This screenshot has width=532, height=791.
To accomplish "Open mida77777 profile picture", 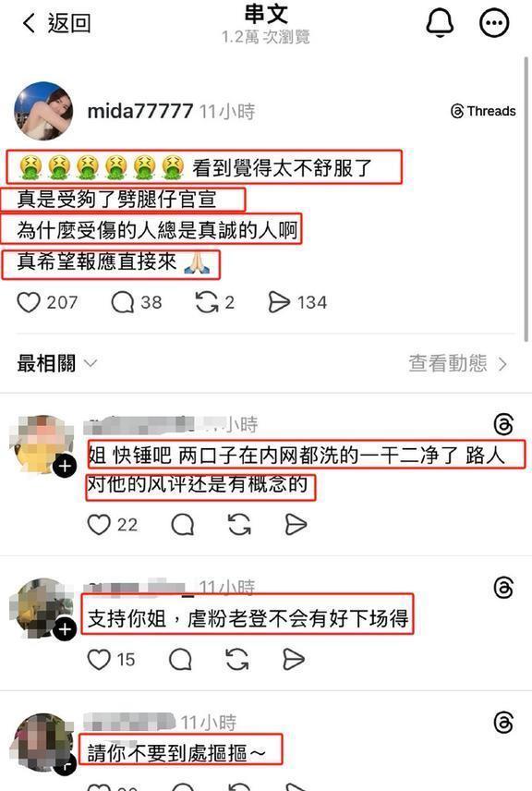I will tap(43, 111).
